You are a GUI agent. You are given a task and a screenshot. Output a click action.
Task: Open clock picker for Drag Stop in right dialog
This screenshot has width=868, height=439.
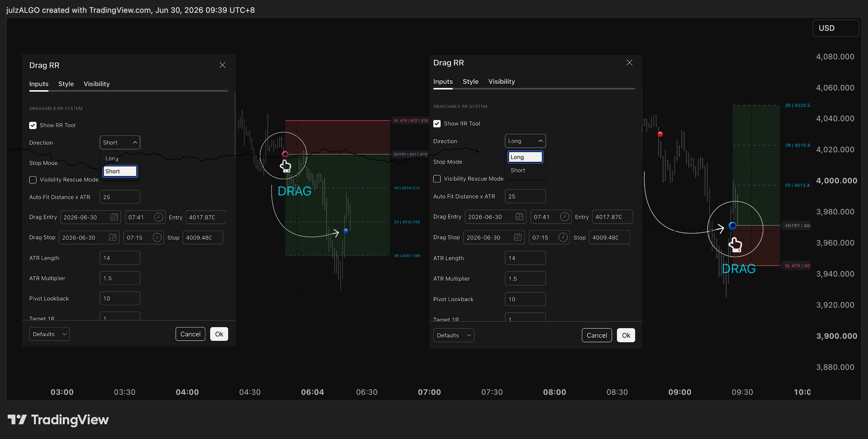coord(563,237)
